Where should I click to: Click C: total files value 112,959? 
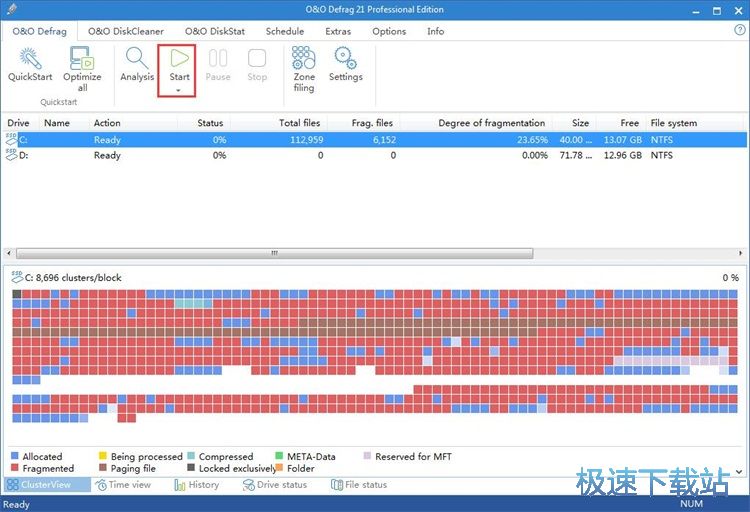(x=307, y=140)
